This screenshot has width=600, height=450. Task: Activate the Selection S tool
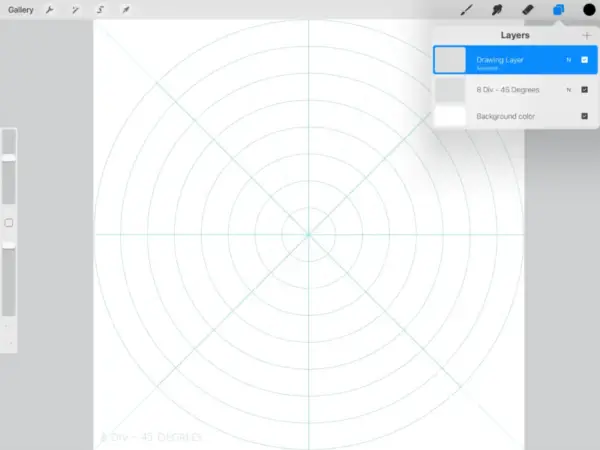coord(100,10)
